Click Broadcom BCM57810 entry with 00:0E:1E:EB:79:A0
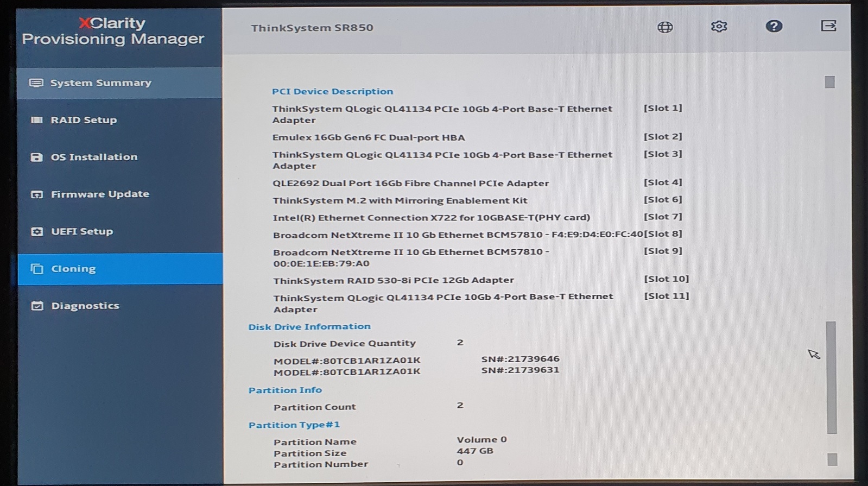 411,258
